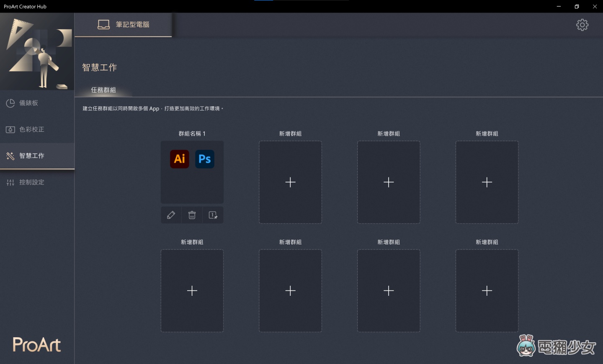Switch to the 筆記型電腦 tab
Screen dimensions: 603x364
pyautogui.click(x=123, y=24)
